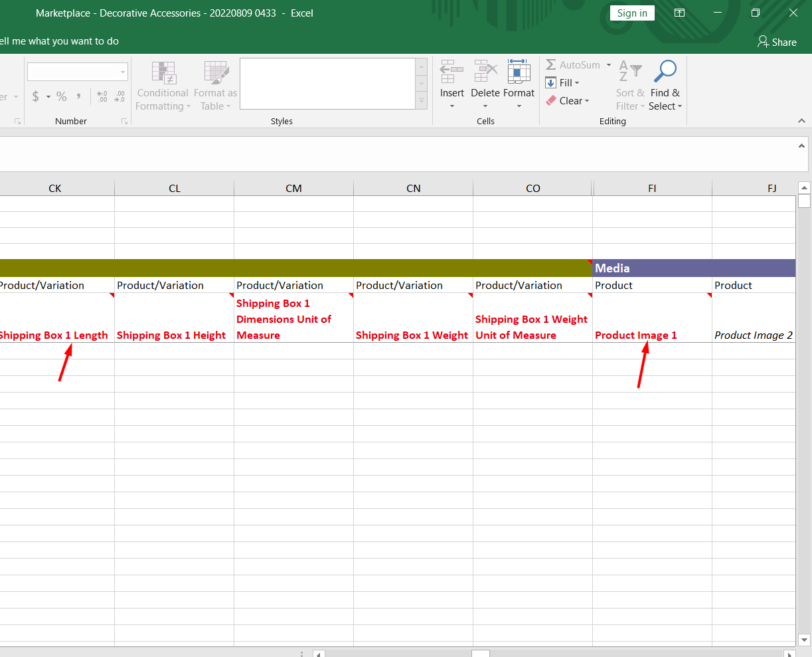Viewport: 812px width, 657px height.
Task: Click Tell me what you want to do
Action: pyautogui.click(x=60, y=41)
